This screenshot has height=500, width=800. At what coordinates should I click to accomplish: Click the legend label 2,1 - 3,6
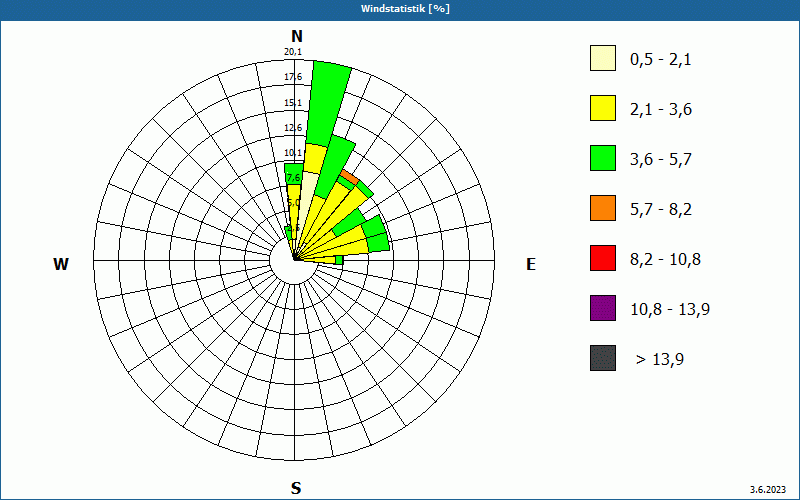point(661,110)
